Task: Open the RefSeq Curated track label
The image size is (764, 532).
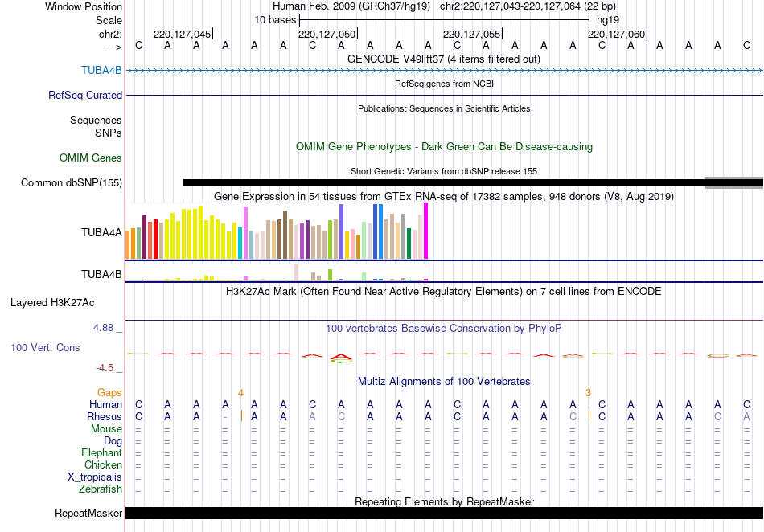Action: [84, 95]
